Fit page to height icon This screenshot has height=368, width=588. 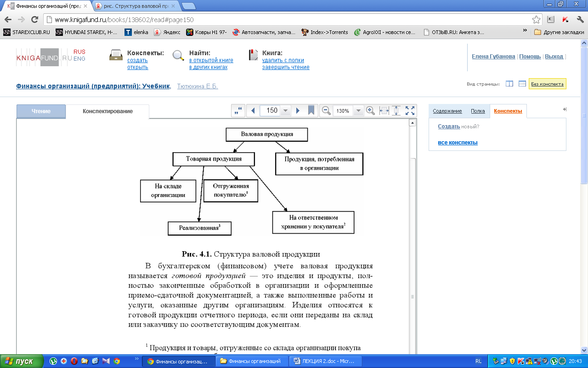point(396,111)
